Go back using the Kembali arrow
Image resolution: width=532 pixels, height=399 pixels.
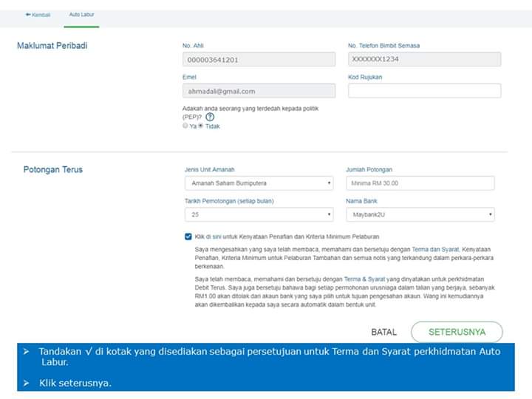tap(28, 15)
